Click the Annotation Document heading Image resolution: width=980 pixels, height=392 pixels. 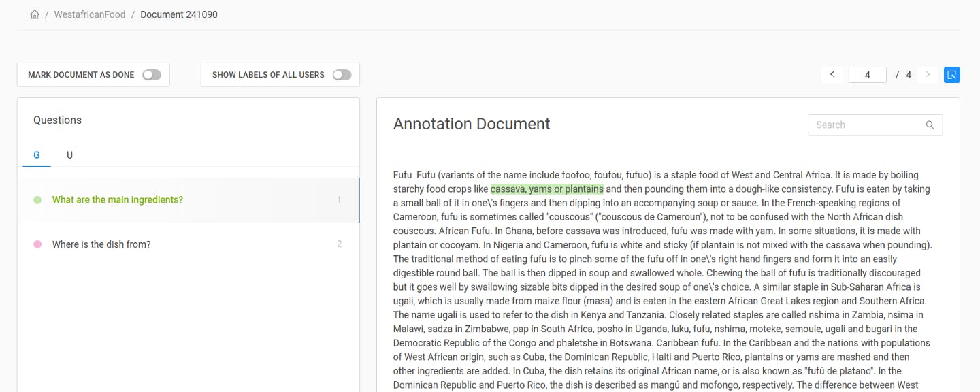472,124
